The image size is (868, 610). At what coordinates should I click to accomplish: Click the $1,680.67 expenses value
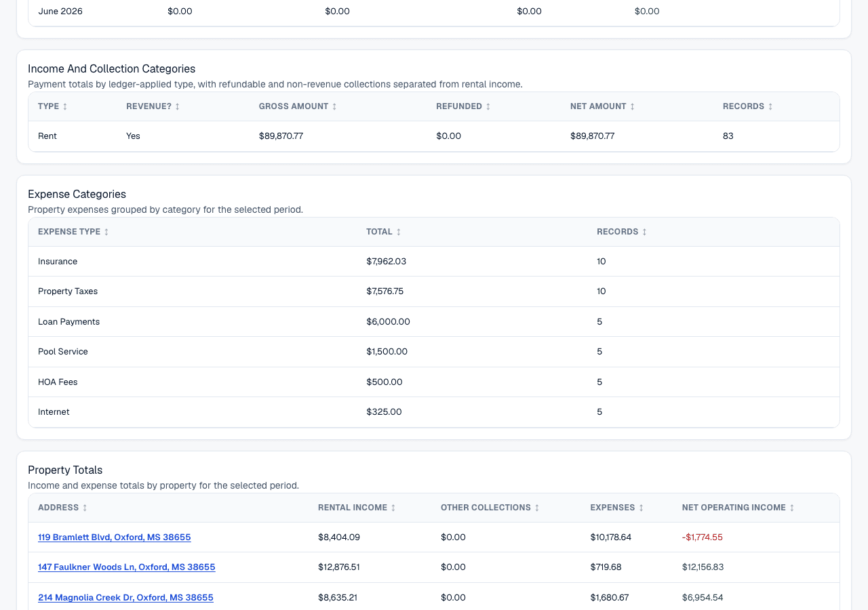pos(610,598)
